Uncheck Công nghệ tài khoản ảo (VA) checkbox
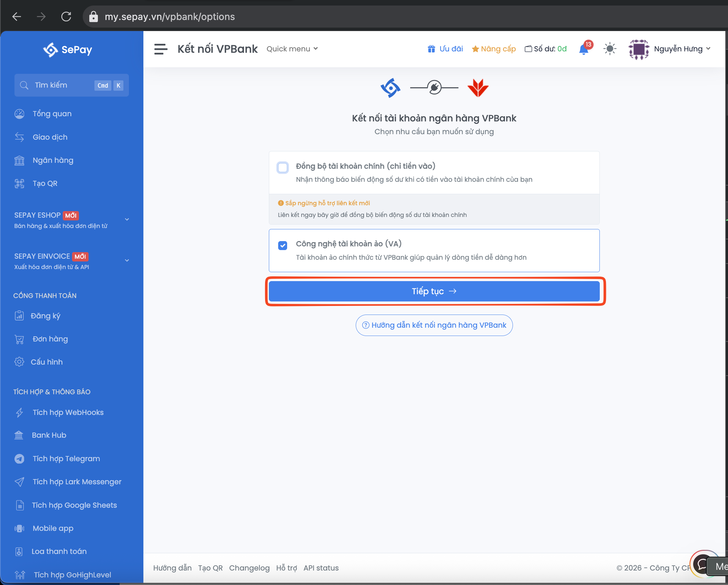 coord(283,246)
